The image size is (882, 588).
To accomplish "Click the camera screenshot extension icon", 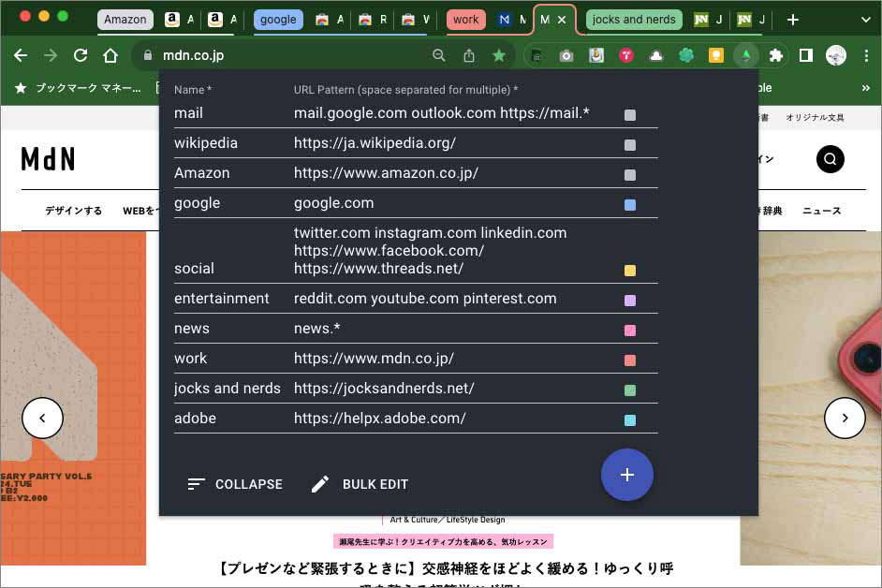I will pyautogui.click(x=566, y=55).
